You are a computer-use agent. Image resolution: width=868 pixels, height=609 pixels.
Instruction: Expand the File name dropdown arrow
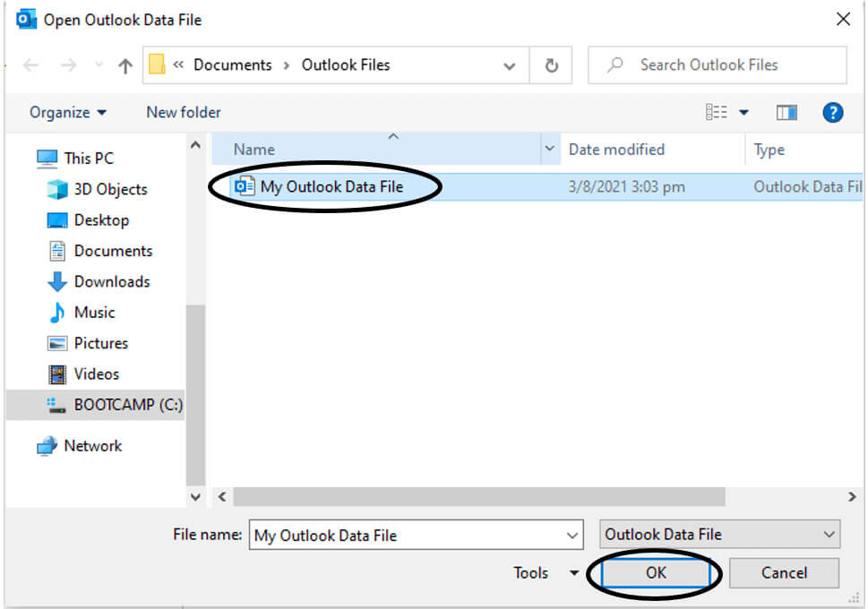point(572,536)
